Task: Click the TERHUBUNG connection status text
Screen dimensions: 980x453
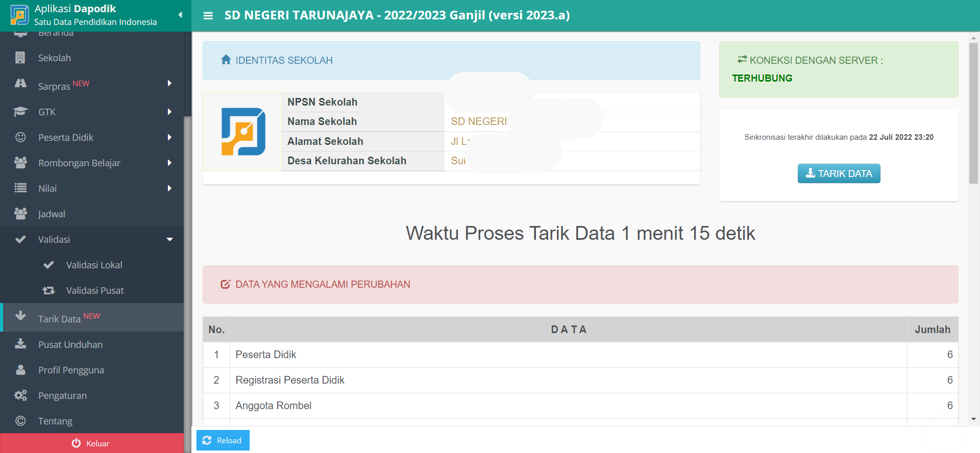Action: (x=762, y=78)
